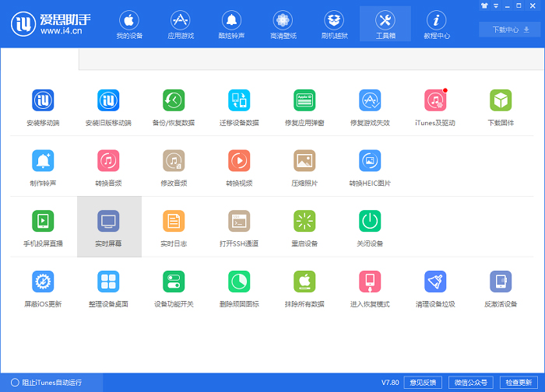The height and width of the screenshot is (392, 545).
Task: Open 酷炫铃声 tab
Action: point(231,24)
